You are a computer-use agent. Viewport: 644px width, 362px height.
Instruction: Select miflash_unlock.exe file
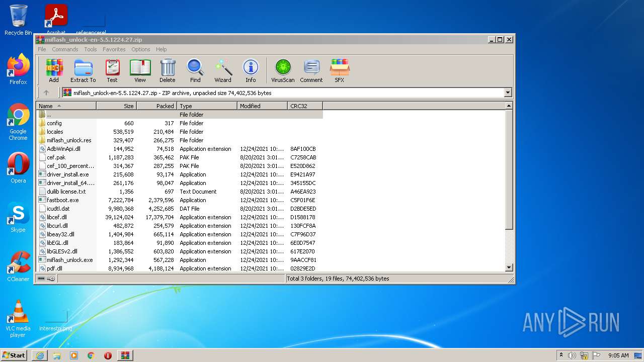point(180,260)
